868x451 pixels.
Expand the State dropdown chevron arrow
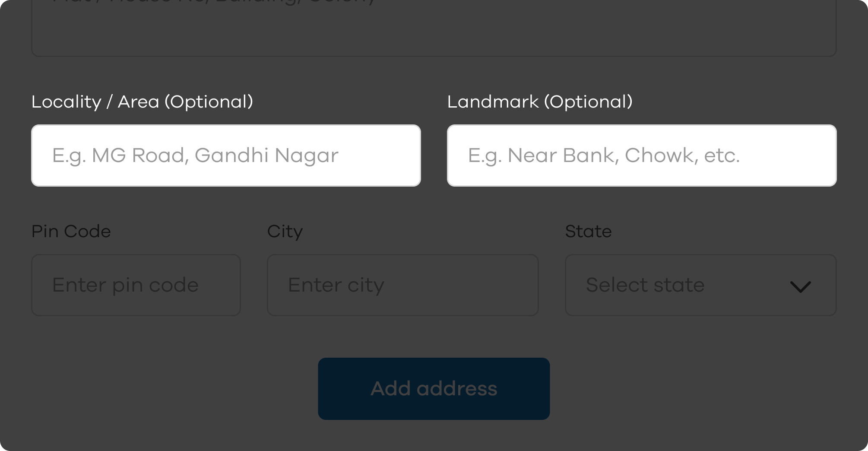[800, 286]
